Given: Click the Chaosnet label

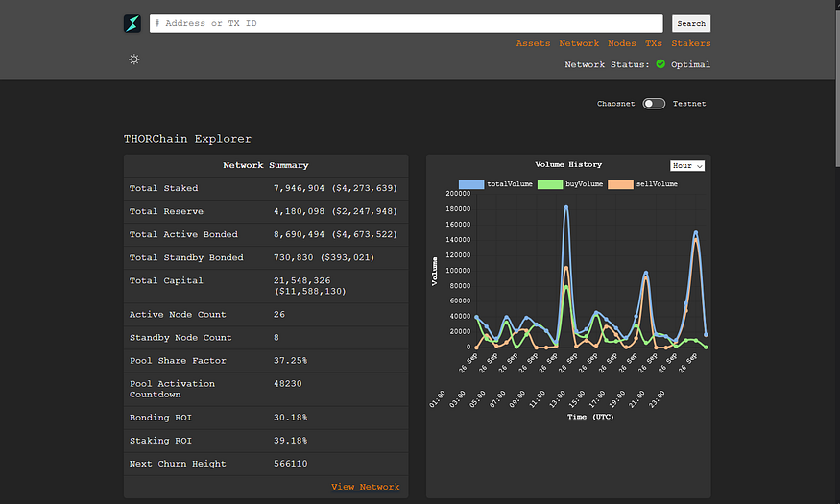Looking at the screenshot, I should (616, 104).
